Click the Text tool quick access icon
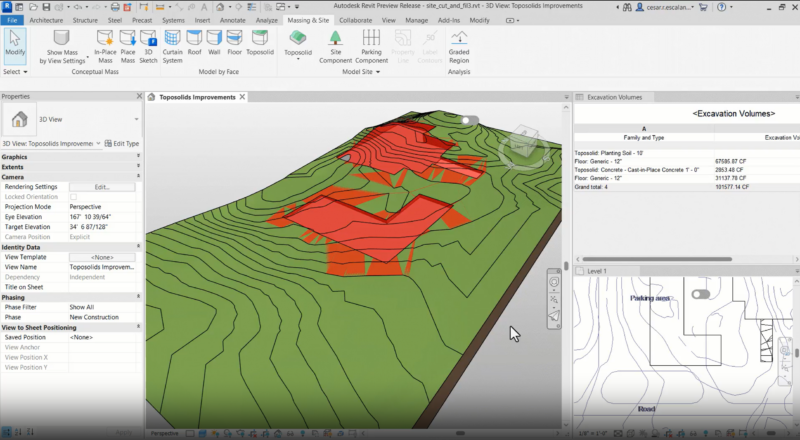The image size is (800, 440). coord(204,7)
